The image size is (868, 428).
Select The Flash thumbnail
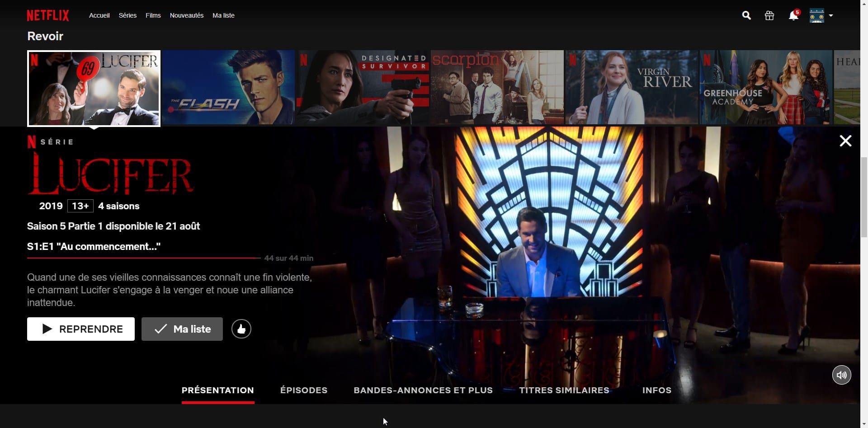[x=228, y=87]
